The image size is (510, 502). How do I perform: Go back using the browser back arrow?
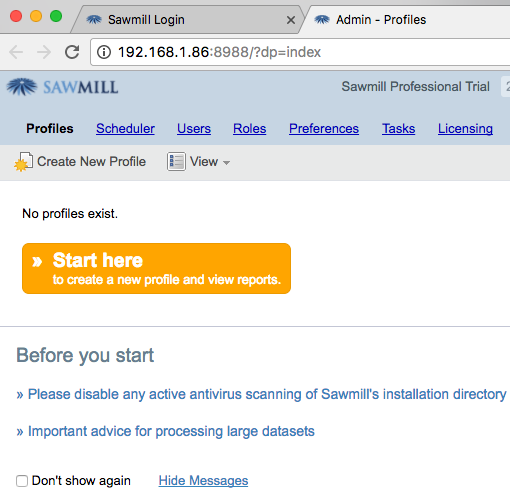click(x=16, y=52)
